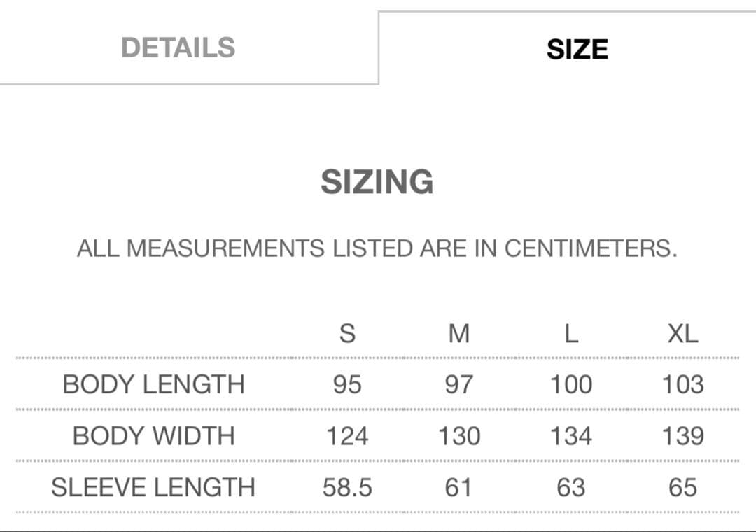Click the SIZING heading
756x532 pixels.
[x=377, y=182]
